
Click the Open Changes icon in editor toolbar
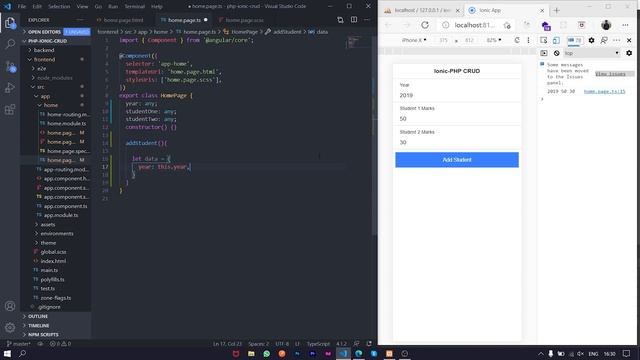tap(340, 20)
